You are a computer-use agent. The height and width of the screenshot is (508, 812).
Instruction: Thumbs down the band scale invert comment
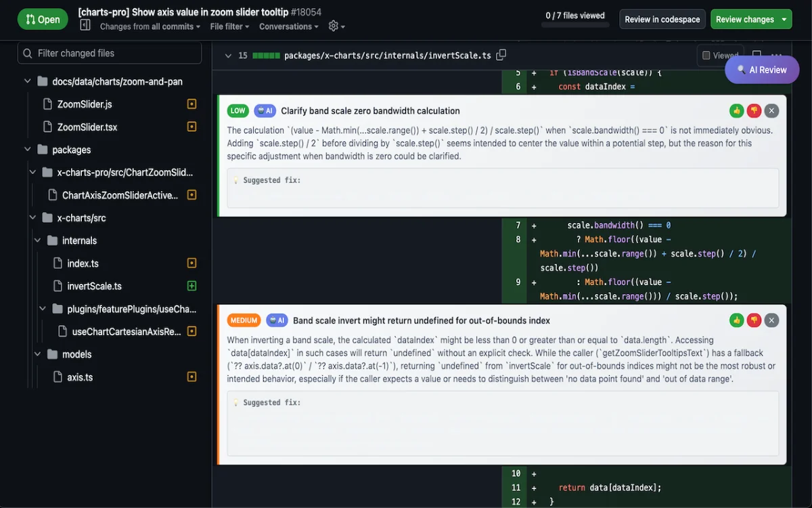(x=754, y=320)
